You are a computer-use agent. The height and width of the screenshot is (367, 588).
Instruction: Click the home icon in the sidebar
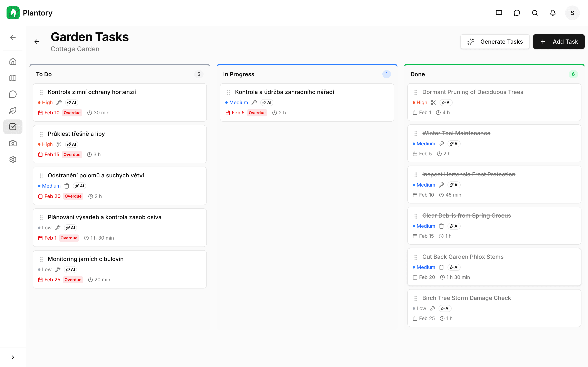pos(13,61)
